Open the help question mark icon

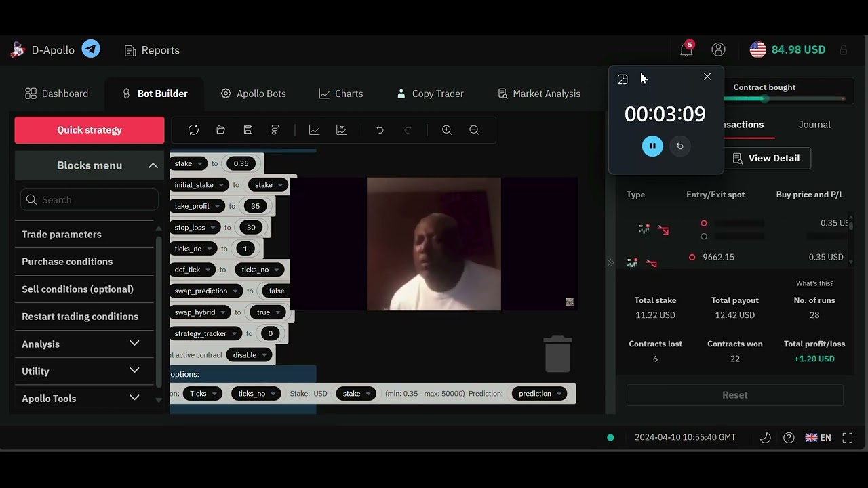pyautogui.click(x=789, y=438)
